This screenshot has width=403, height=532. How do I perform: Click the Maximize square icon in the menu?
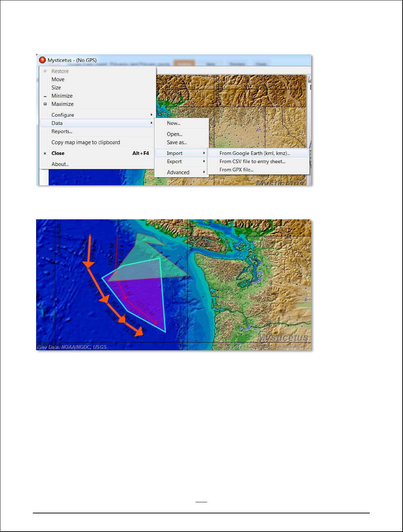(x=45, y=104)
